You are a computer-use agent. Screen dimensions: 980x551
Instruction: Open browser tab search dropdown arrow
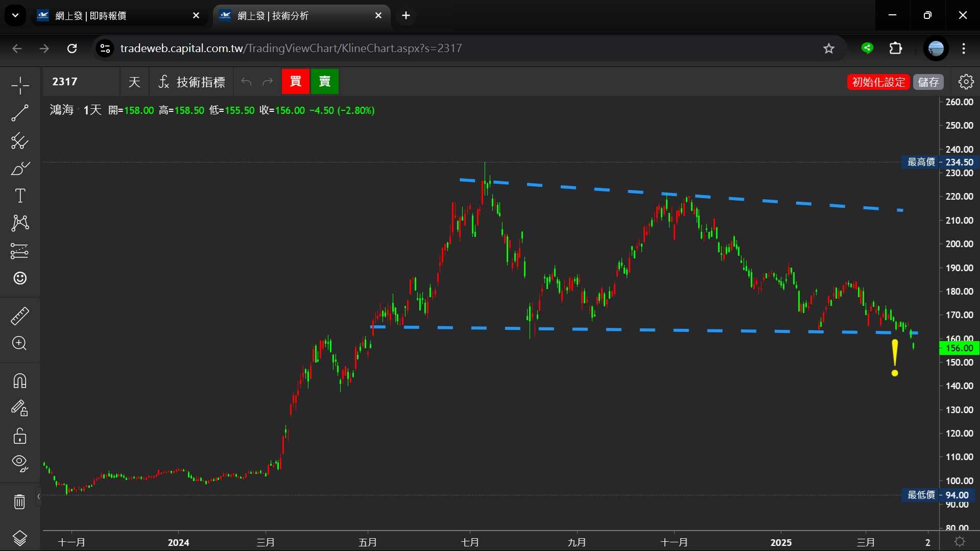click(x=15, y=16)
